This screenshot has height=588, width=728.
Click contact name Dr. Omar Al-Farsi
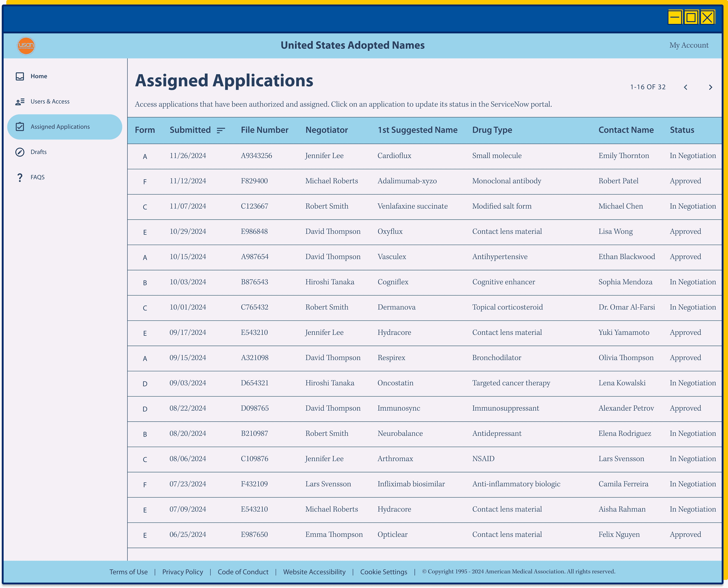627,307
